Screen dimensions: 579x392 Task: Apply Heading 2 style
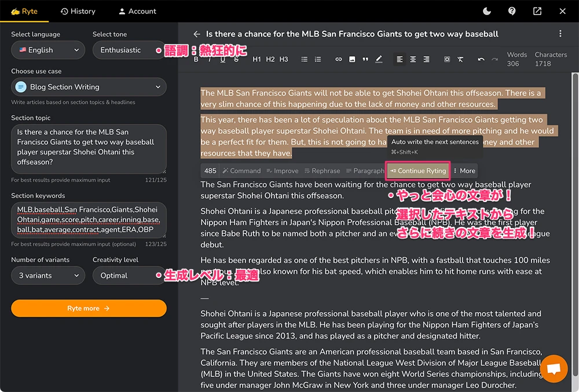(x=270, y=60)
